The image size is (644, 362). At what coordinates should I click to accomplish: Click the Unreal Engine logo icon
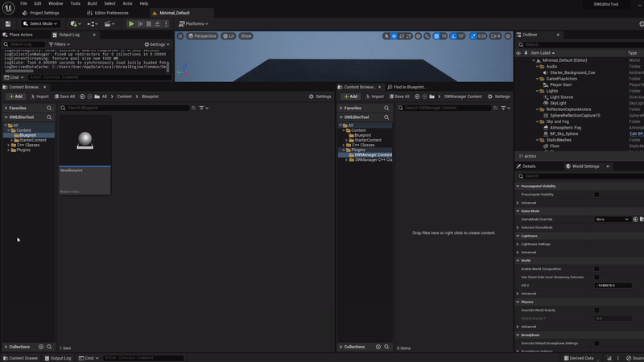8,8
